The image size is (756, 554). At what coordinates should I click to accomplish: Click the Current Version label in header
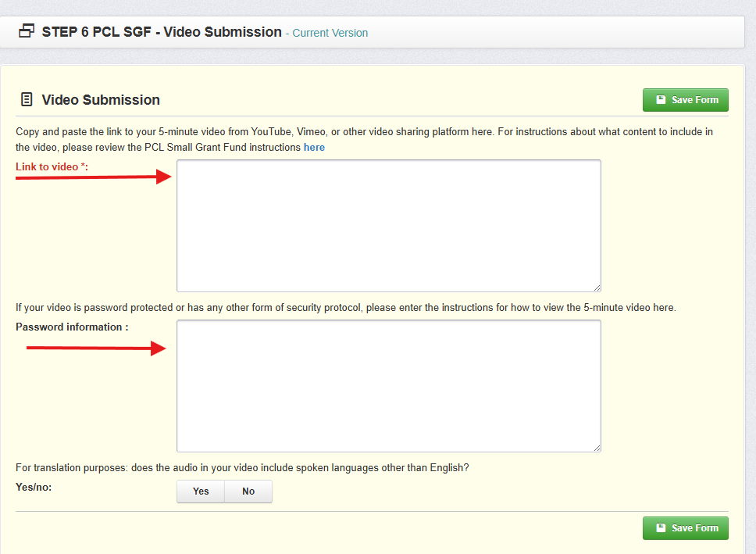pyautogui.click(x=330, y=33)
